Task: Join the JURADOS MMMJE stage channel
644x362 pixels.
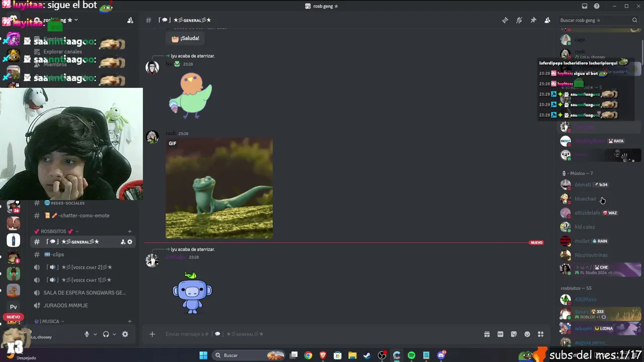Action: [x=83, y=305]
